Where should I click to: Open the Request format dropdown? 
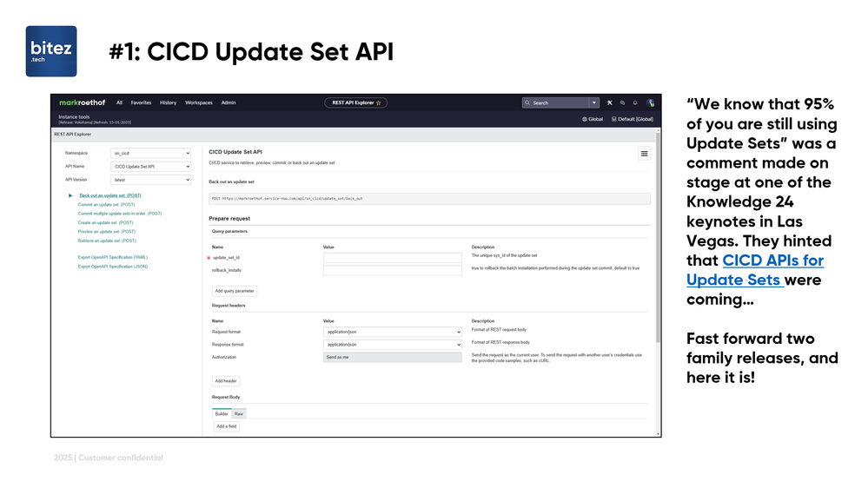pos(393,332)
